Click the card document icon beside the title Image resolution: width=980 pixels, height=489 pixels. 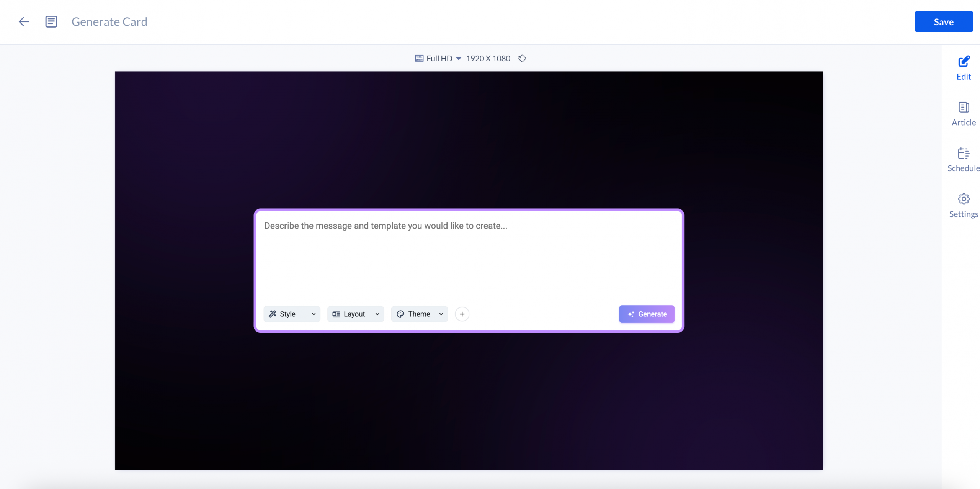[x=51, y=22]
